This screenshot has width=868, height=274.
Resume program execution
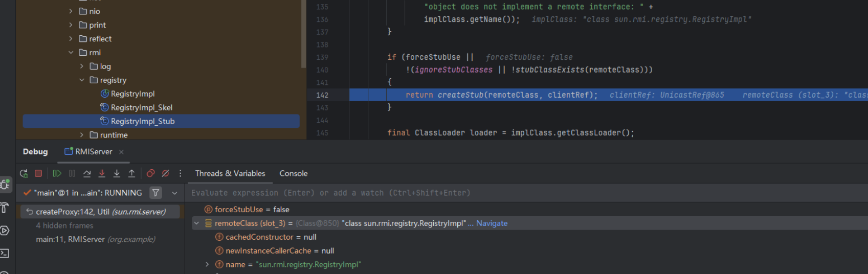[x=57, y=174]
